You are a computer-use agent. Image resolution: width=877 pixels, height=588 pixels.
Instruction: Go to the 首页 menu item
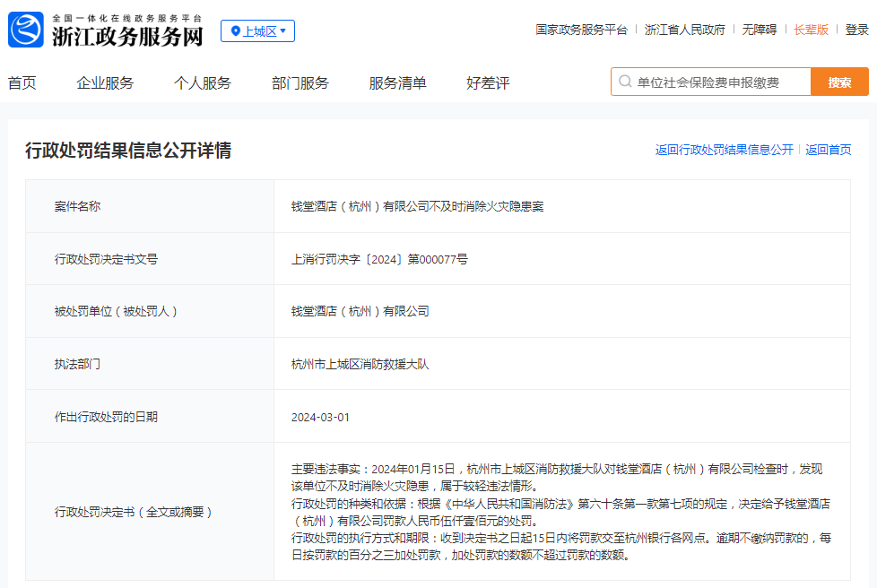pyautogui.click(x=22, y=83)
